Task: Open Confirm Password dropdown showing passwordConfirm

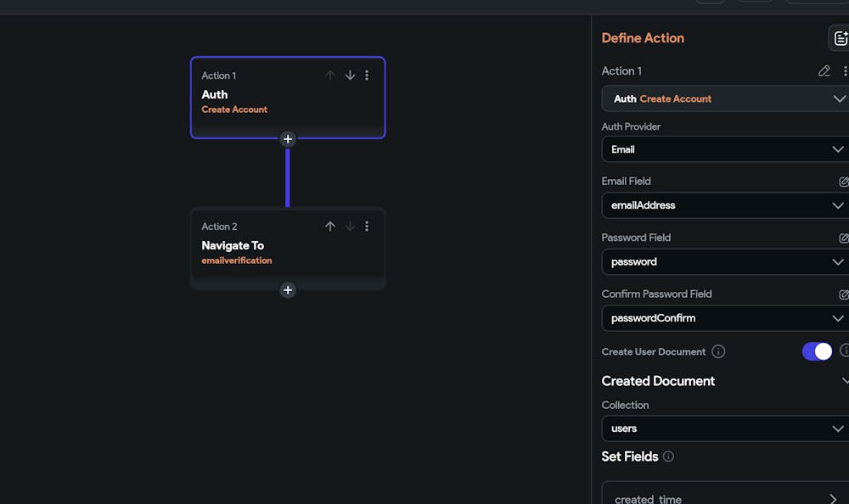Action: pos(725,318)
